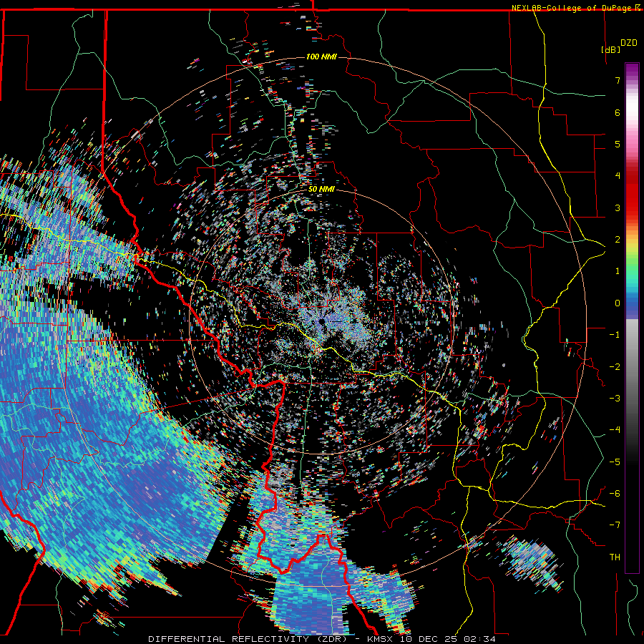Image resolution: width=644 pixels, height=644 pixels.
Task: Click the "-4" tick label on the scale
Action: [615, 430]
